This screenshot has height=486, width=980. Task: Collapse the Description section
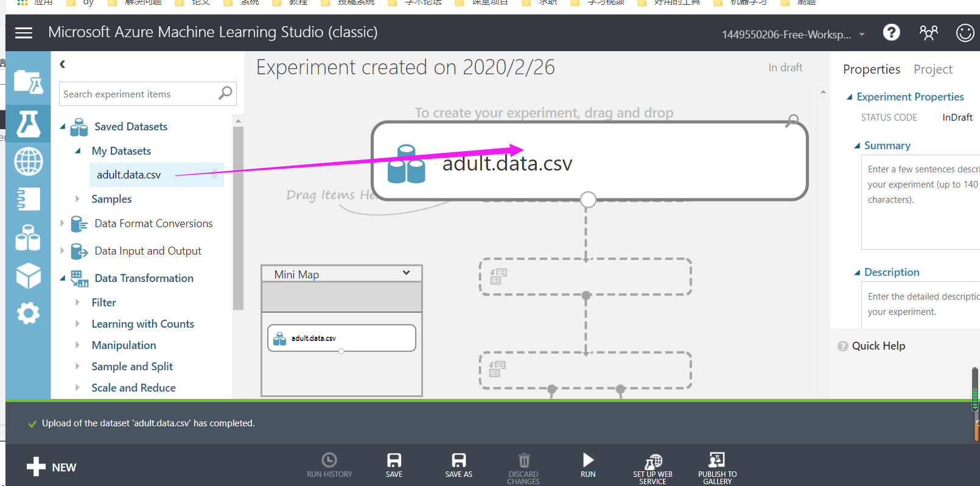(x=857, y=272)
